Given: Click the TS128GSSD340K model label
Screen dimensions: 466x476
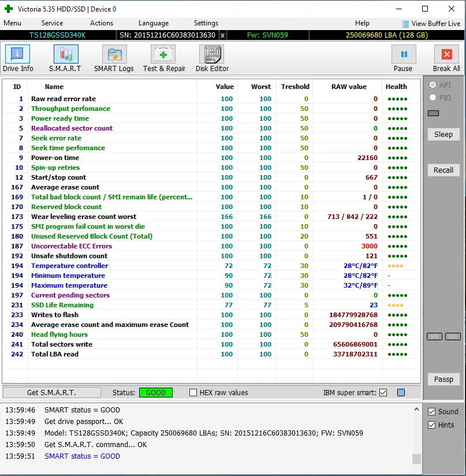Looking at the screenshot, I should (57, 35).
